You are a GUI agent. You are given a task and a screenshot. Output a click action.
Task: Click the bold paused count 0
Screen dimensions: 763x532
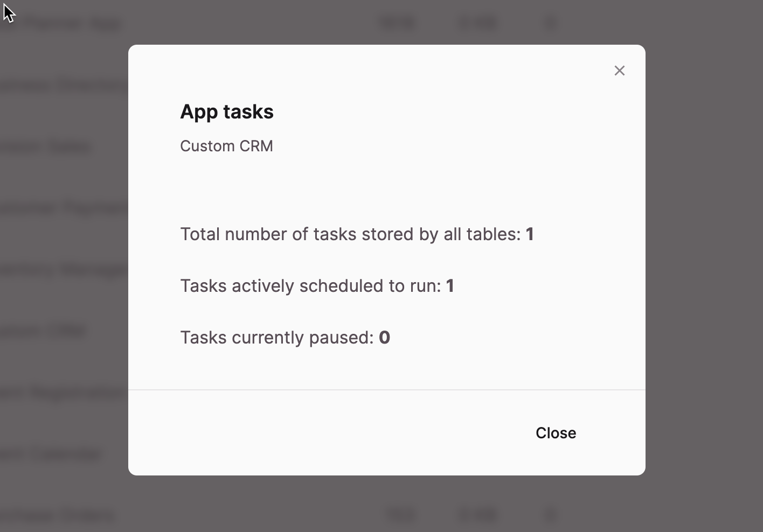pos(384,338)
